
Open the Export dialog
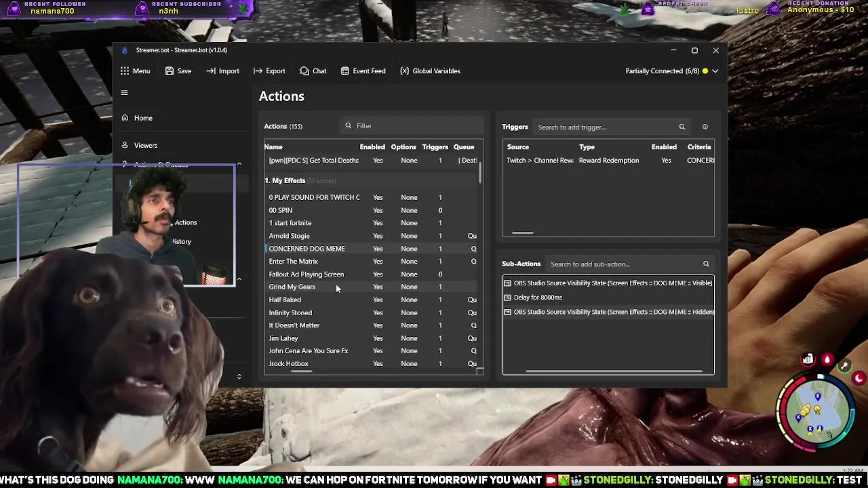[269, 70]
